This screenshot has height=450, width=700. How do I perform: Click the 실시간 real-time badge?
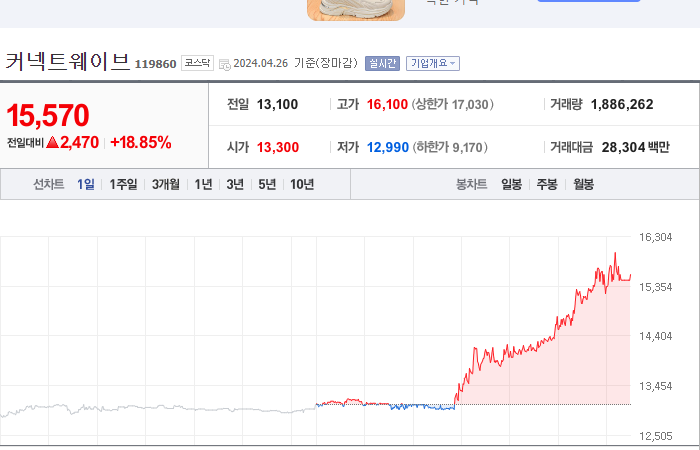382,63
